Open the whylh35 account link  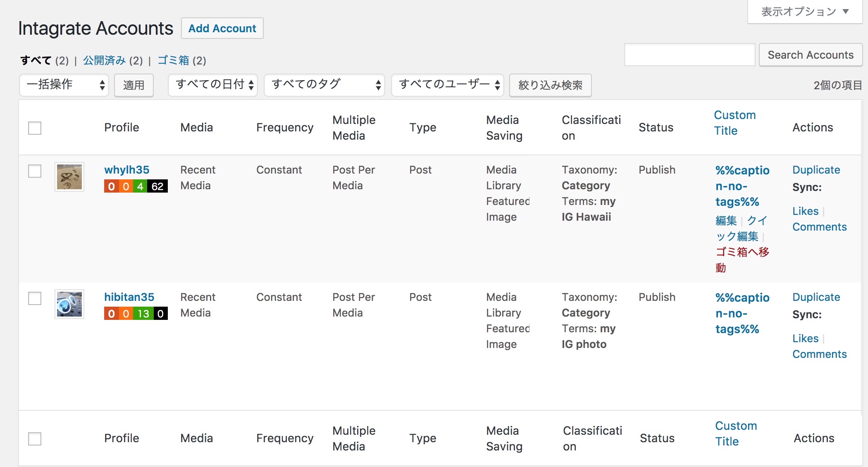[126, 170]
